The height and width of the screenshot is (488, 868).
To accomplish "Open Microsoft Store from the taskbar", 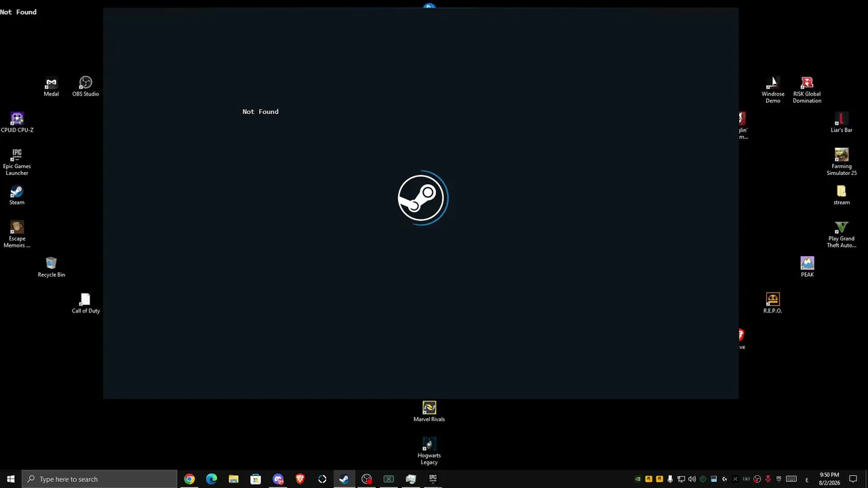I will point(256,479).
